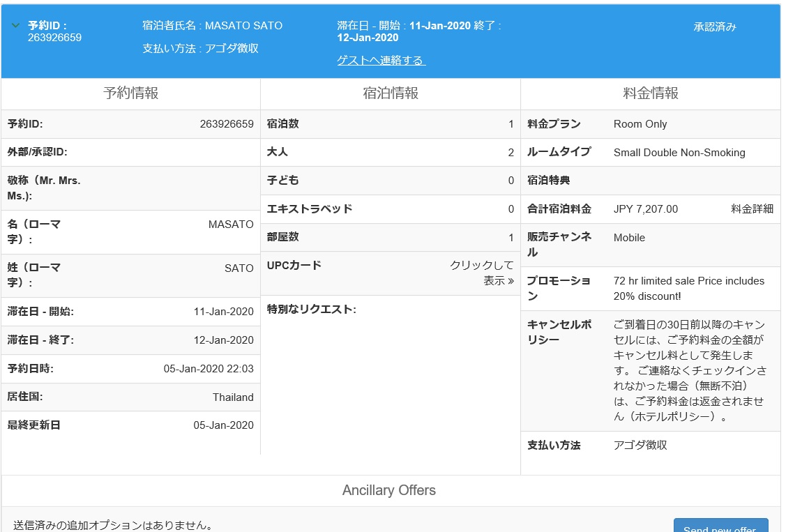Select the 料金情報 section header
Screen dimensions: 809x532
point(650,93)
